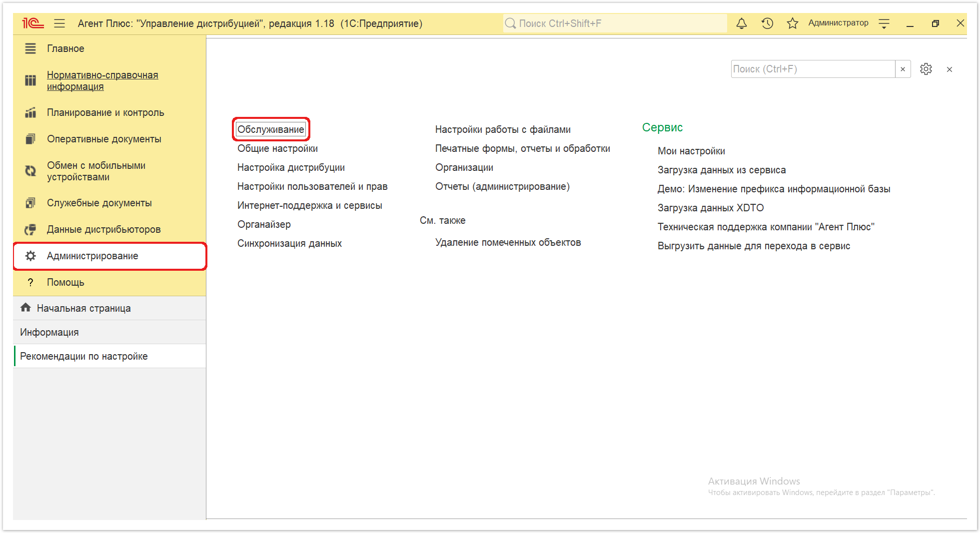This screenshot has height=533, width=980.
Task: Open Синхронизация данных link
Action: [x=289, y=243]
